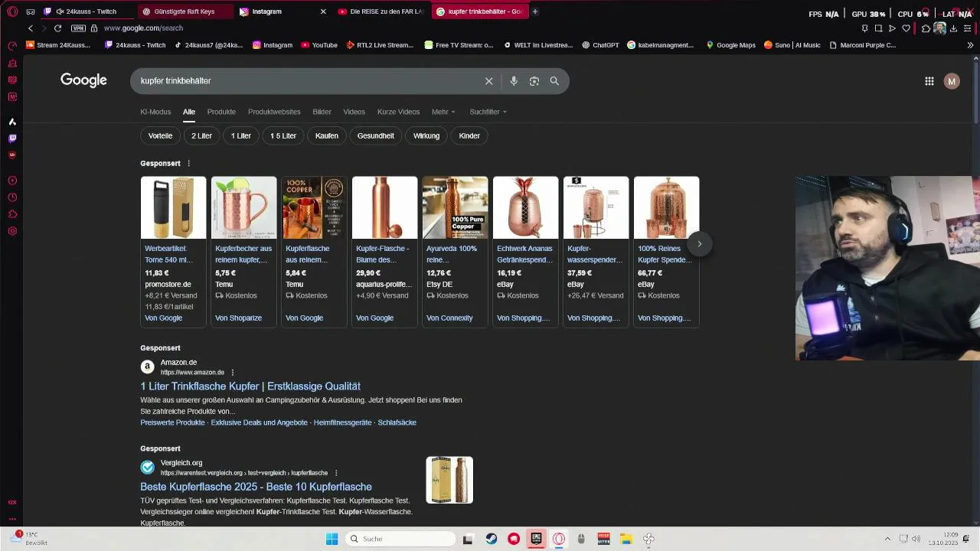The width and height of the screenshot is (980, 551).
Task: Open the Exklusive Deals und Angebote sitelink
Action: [260, 422]
